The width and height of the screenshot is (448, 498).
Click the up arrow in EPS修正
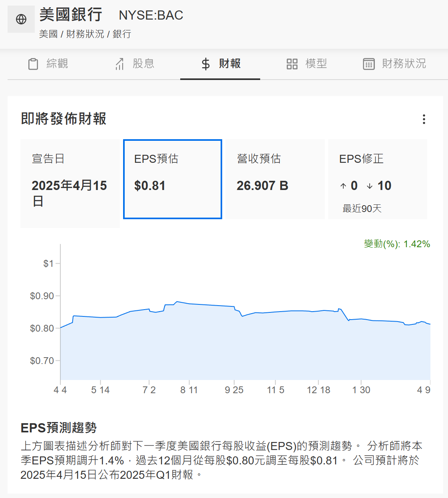pyautogui.click(x=343, y=186)
